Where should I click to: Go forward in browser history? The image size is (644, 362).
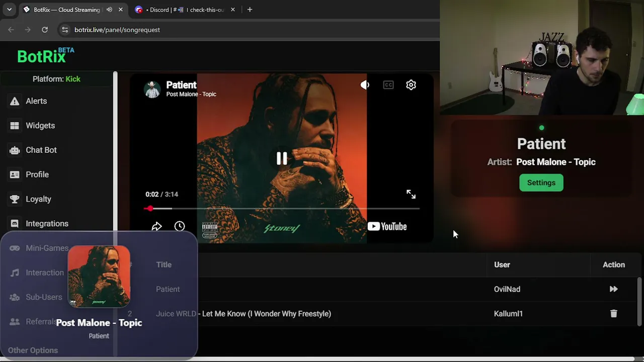click(28, 30)
